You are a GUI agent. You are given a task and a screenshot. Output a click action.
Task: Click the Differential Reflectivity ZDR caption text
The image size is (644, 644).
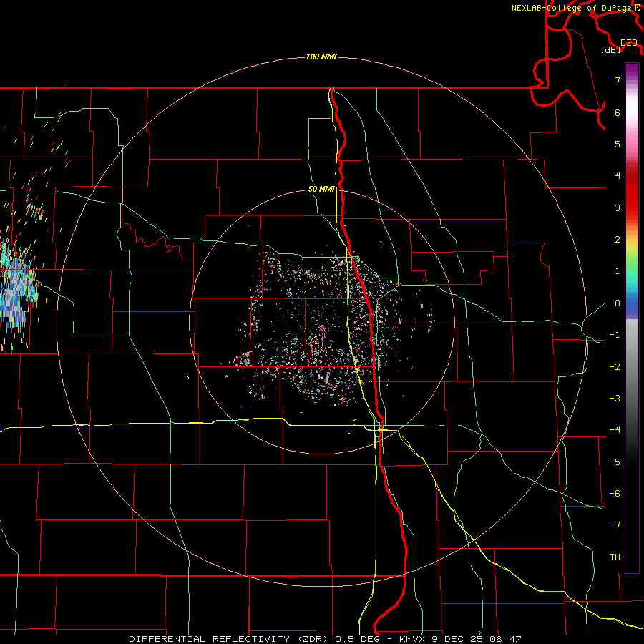click(230, 639)
